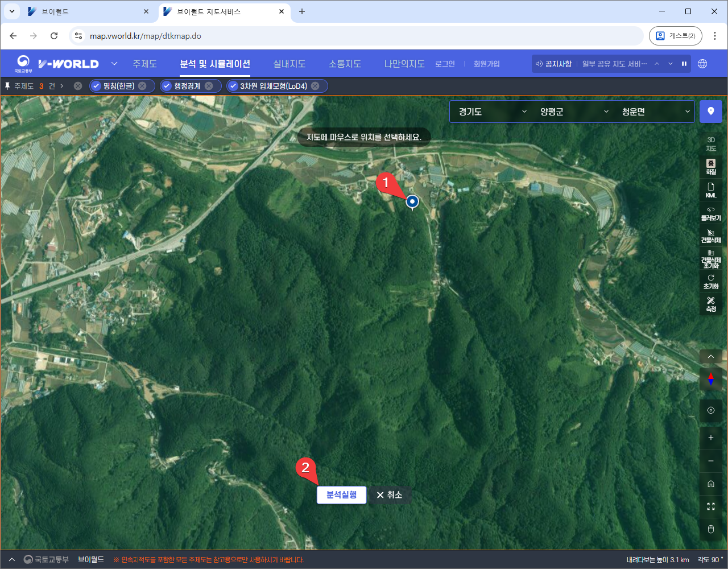Switch to the 실내지도 menu
Image resolution: width=728 pixels, height=569 pixels.
(289, 64)
